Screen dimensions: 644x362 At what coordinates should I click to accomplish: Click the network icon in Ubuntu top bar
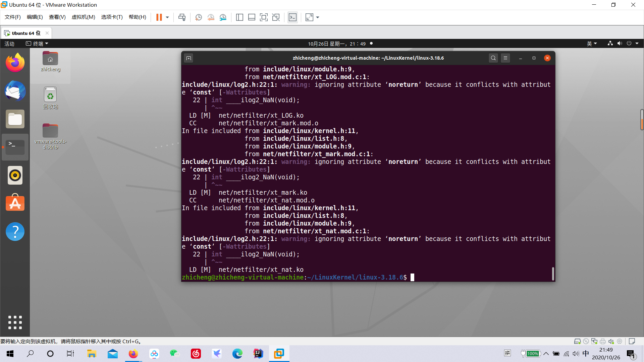(610, 43)
